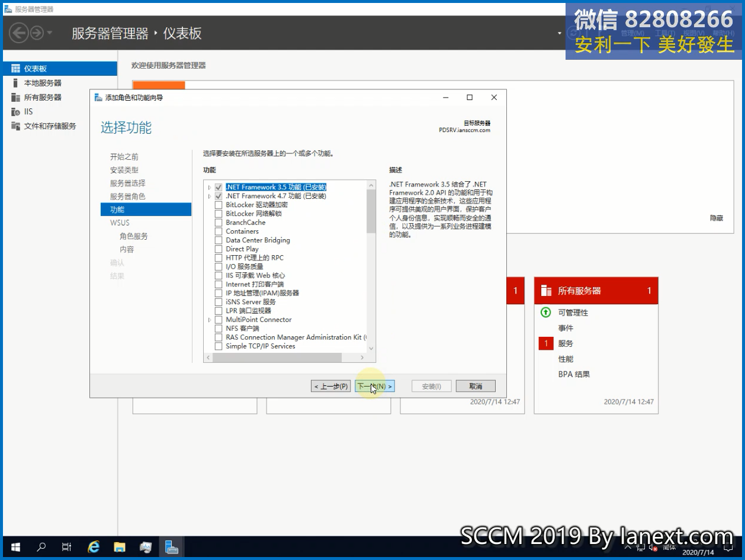Go to the 安装类型 wizard step
The height and width of the screenshot is (560, 745).
[x=124, y=170]
